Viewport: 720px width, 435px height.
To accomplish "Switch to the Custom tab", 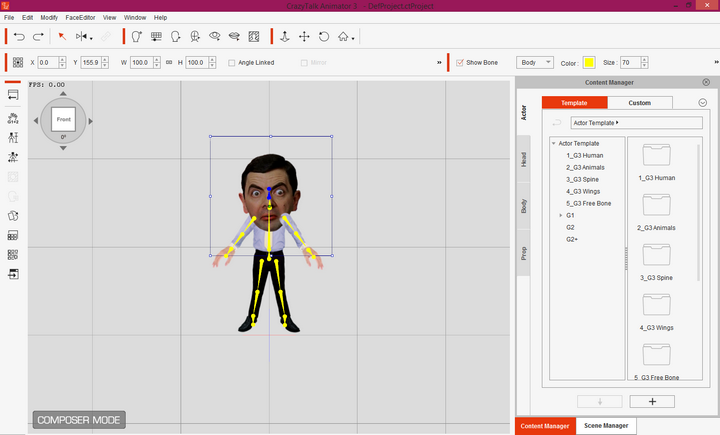I will (x=640, y=103).
